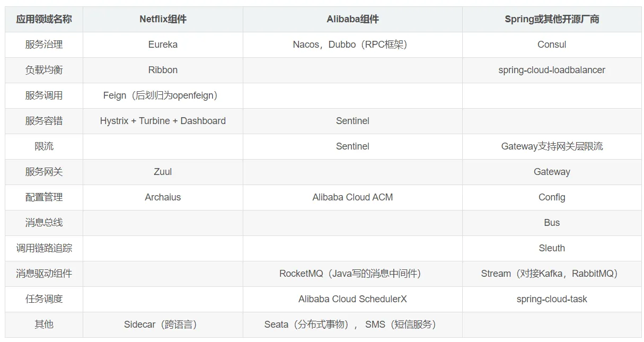Select the Hystrix + Turbine + Dashboard cell

[x=163, y=121]
